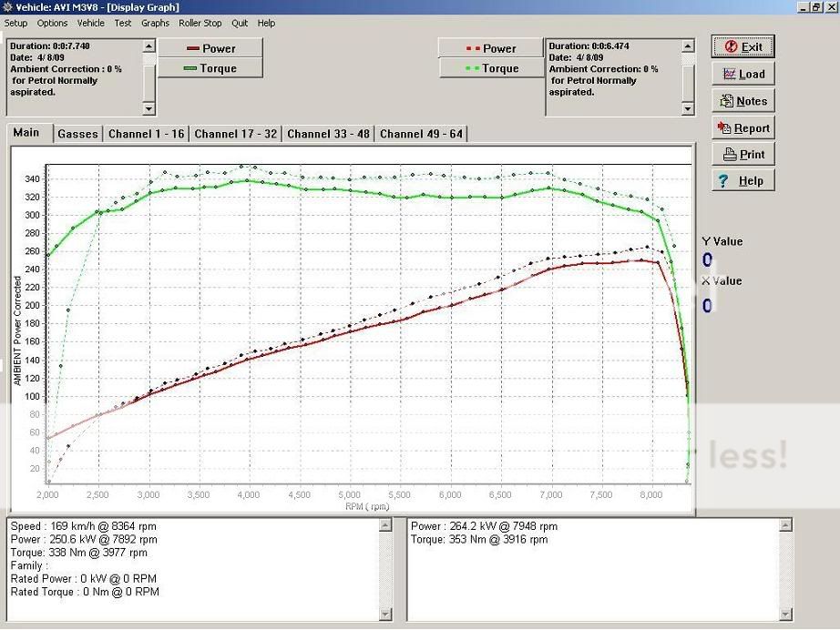
Task: Generate a Report
Action: (743, 128)
